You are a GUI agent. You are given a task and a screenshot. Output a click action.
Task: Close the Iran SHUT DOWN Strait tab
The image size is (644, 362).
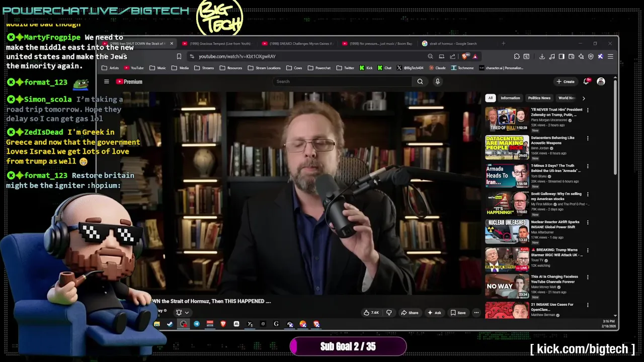[x=171, y=44]
